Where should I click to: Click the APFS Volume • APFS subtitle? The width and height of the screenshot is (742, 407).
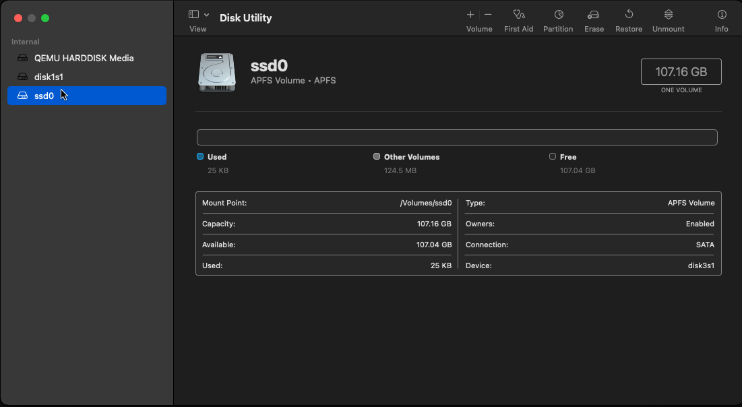click(x=293, y=80)
